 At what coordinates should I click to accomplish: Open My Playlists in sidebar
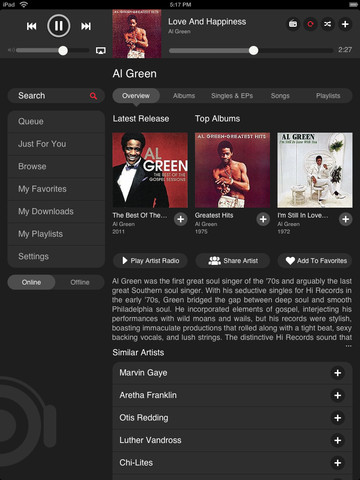point(56,234)
